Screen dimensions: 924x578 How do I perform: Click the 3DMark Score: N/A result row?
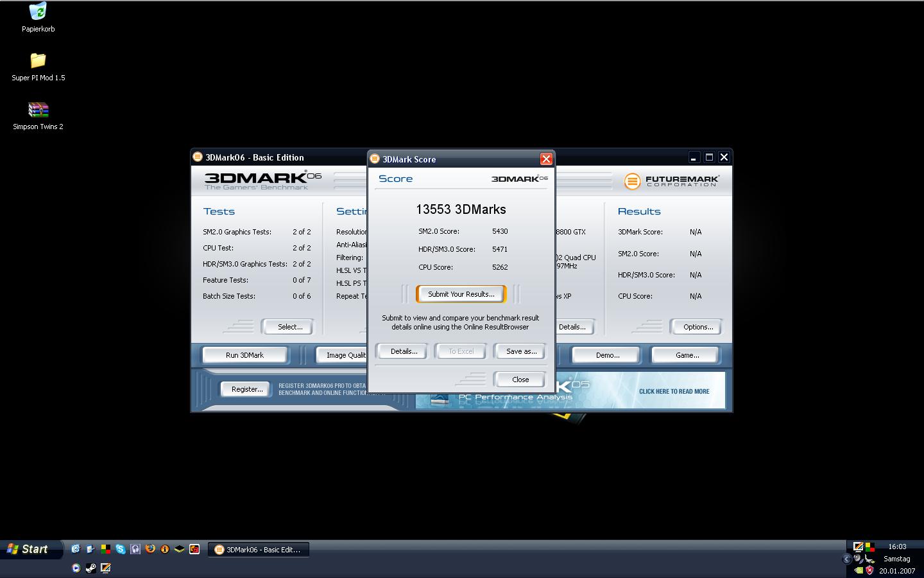point(660,232)
